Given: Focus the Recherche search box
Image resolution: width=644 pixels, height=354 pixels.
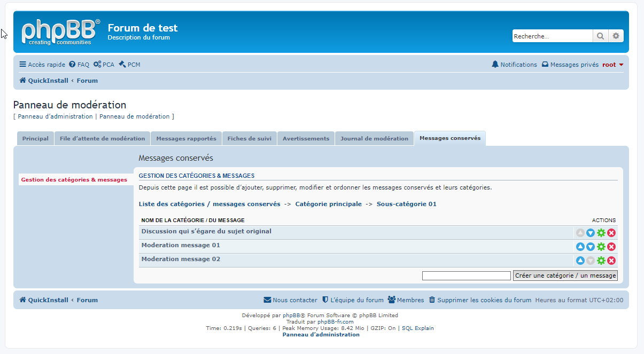Looking at the screenshot, I should click(552, 36).
